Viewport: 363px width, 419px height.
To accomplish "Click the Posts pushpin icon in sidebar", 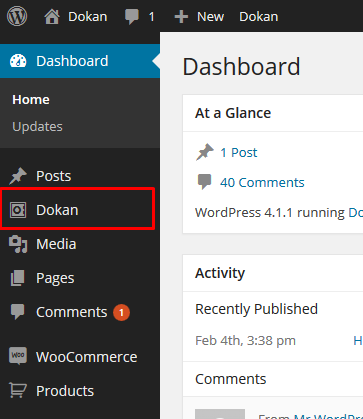I will pyautogui.click(x=18, y=176).
